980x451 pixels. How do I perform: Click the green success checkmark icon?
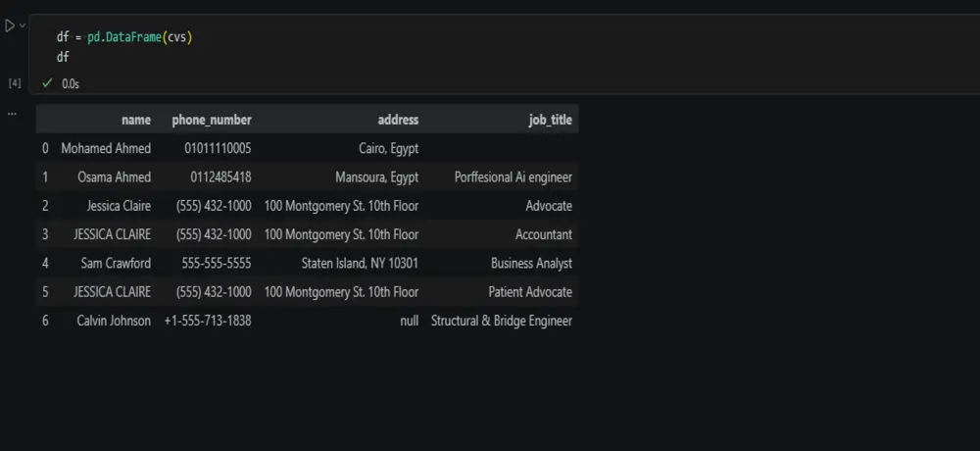pos(47,82)
